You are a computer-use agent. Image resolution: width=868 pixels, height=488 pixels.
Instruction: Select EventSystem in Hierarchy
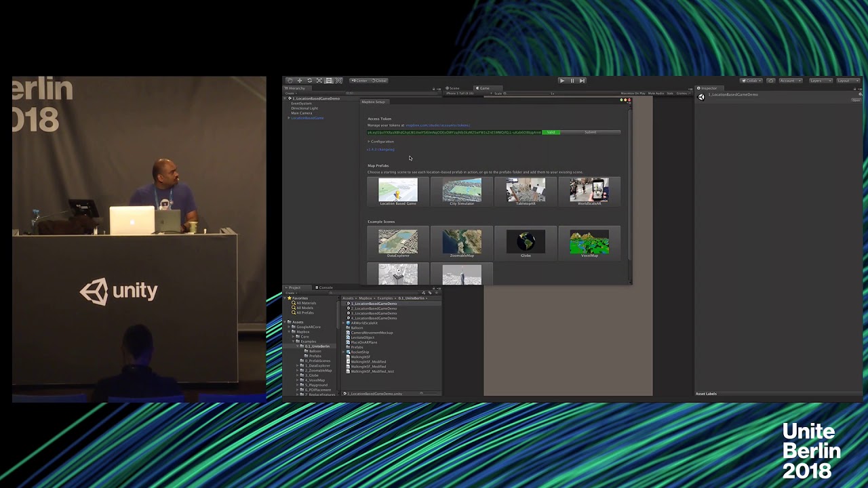302,104
